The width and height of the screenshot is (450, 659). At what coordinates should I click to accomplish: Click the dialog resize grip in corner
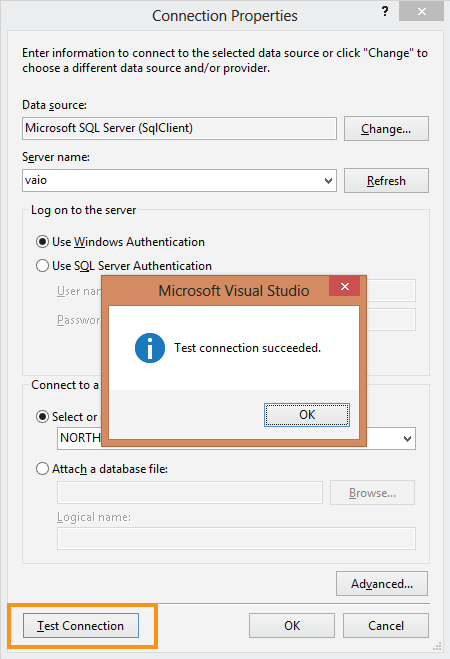(437, 646)
